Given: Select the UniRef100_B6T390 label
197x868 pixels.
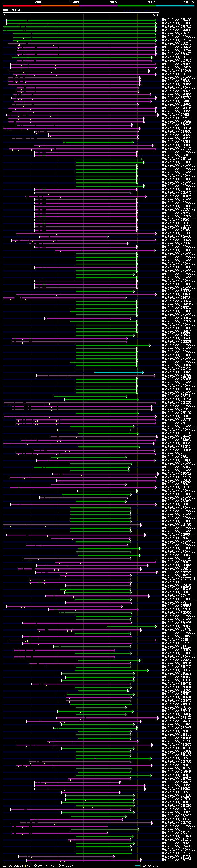Looking at the screenshot, I should (x=177, y=233).
